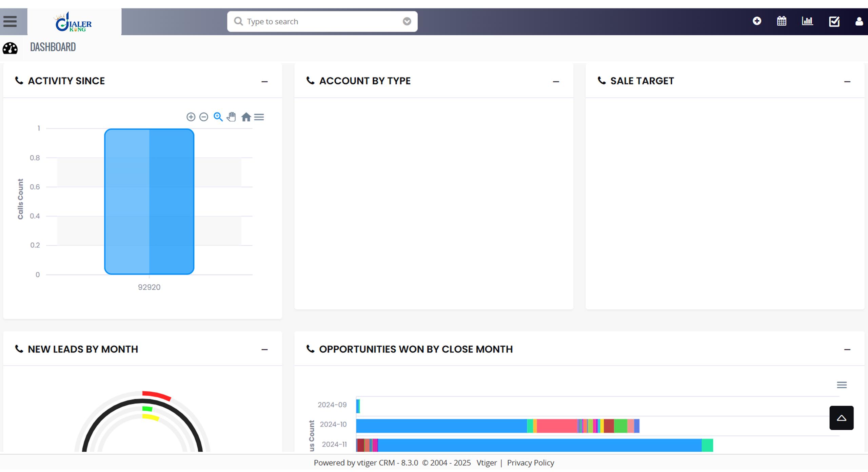Click chart zoom out minus icon
This screenshot has height=472, width=868.
(204, 117)
